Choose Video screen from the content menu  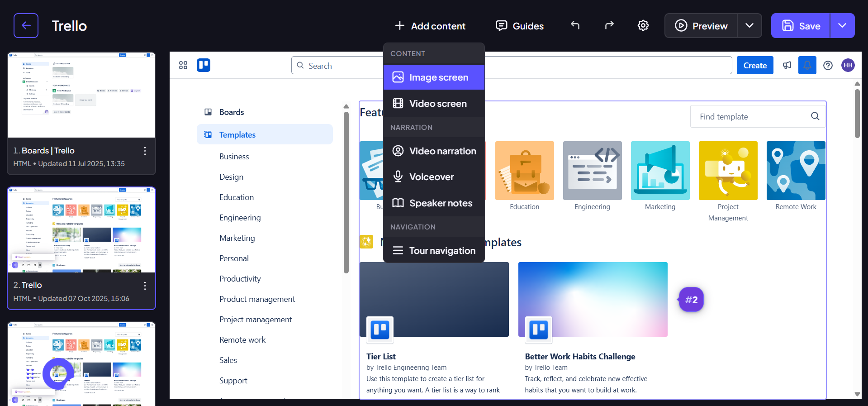[x=434, y=104]
